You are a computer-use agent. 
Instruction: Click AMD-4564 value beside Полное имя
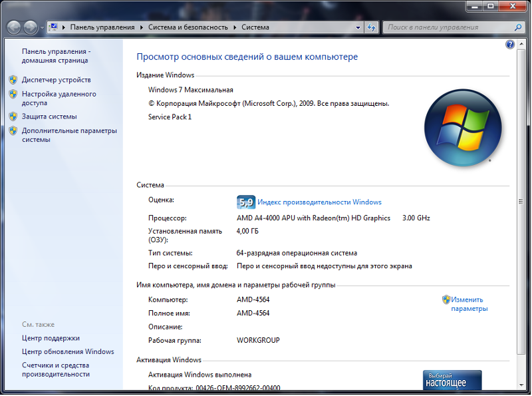(x=253, y=313)
